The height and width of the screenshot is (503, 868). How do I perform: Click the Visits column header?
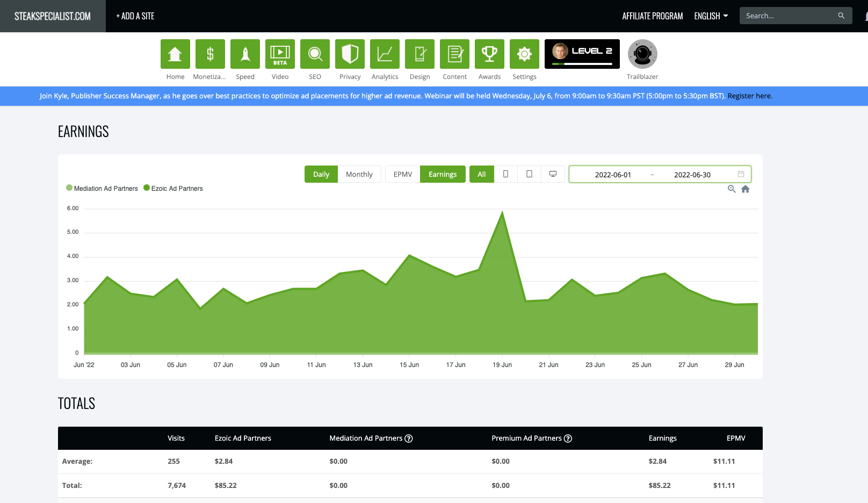point(176,439)
